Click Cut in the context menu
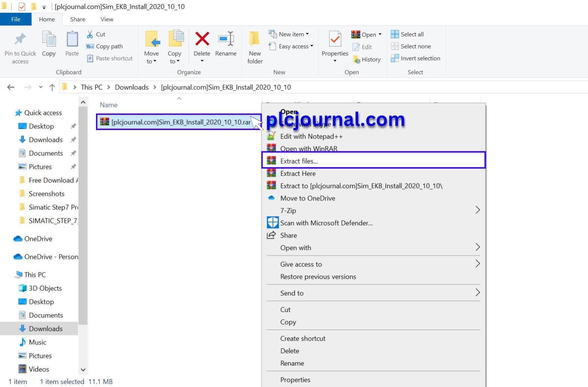 (x=373, y=309)
